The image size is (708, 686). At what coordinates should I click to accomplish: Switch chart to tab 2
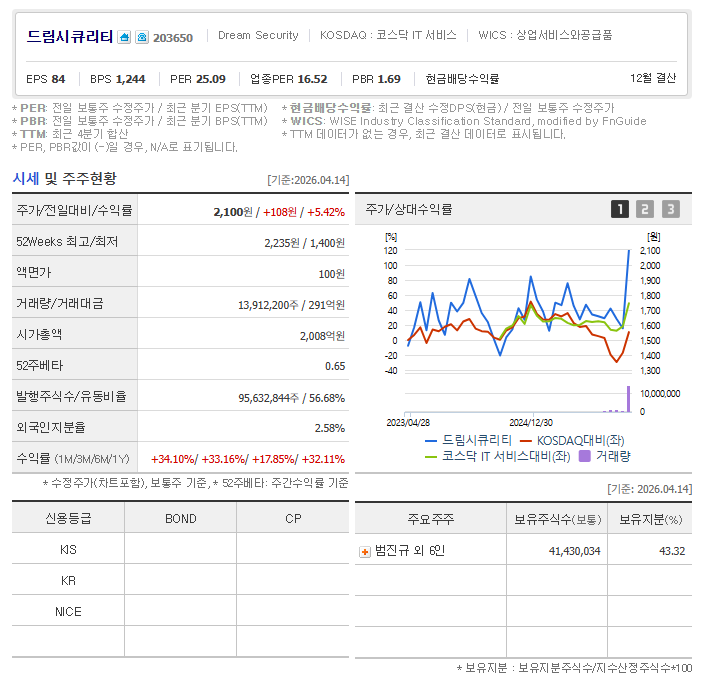click(x=645, y=209)
